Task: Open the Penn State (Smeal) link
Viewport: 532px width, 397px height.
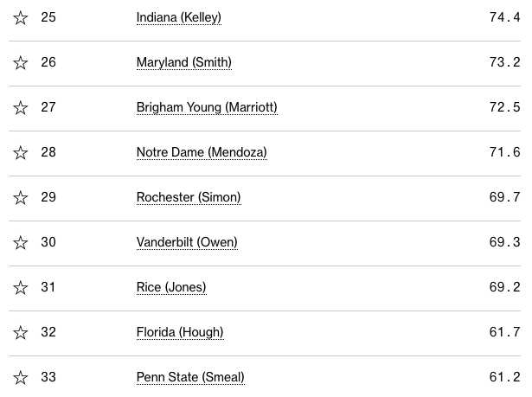Action: pos(190,378)
